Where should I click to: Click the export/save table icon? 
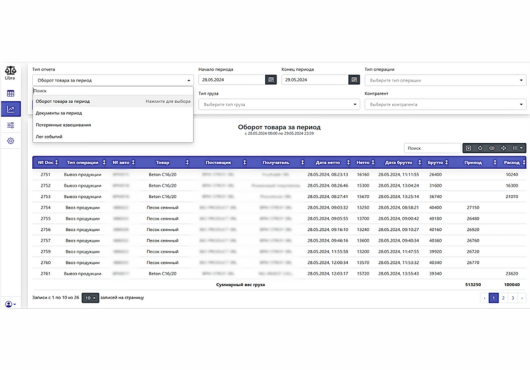pos(468,148)
